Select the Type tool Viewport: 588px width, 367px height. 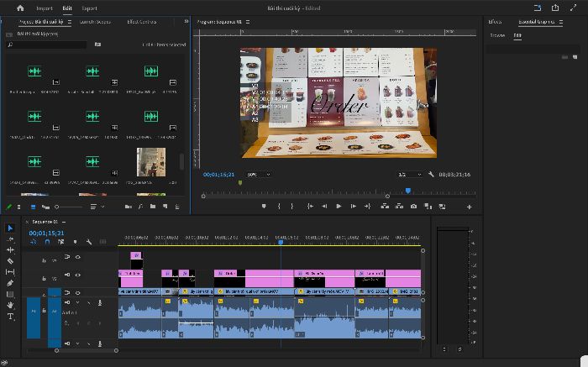click(10, 317)
